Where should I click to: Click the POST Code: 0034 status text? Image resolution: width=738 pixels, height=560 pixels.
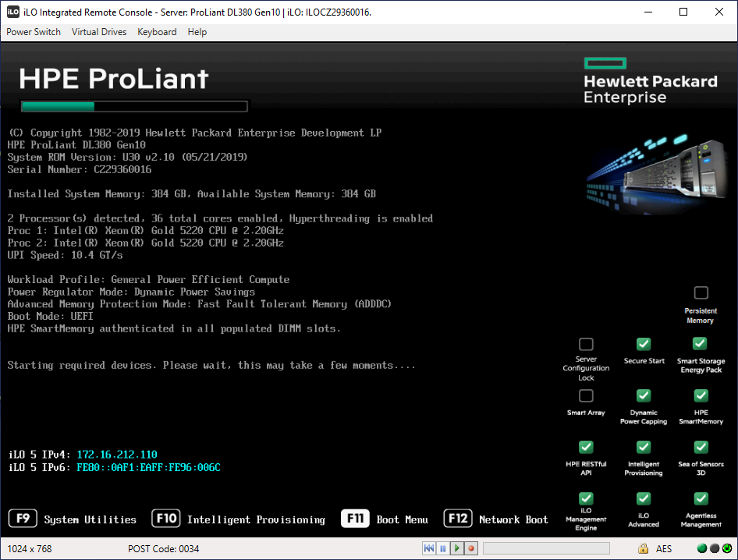163,549
